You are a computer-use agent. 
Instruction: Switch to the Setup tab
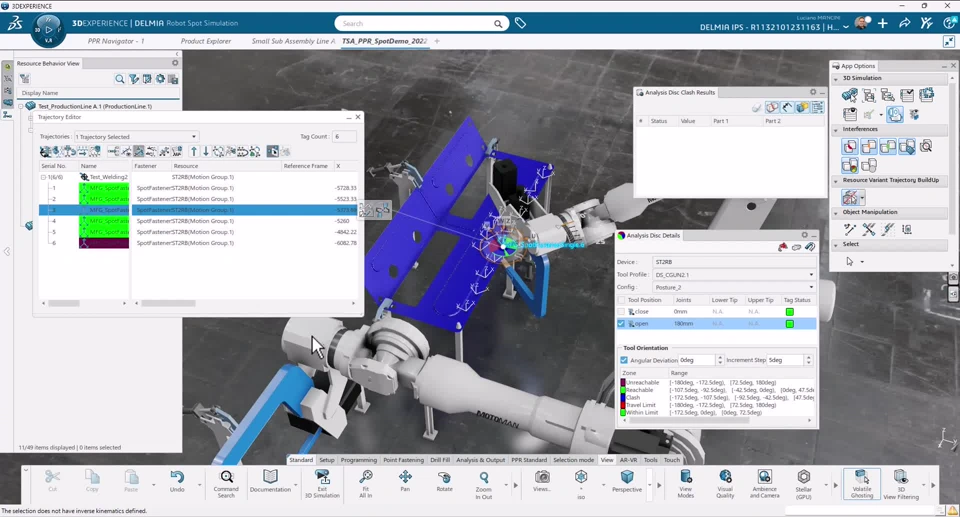pyautogui.click(x=327, y=459)
